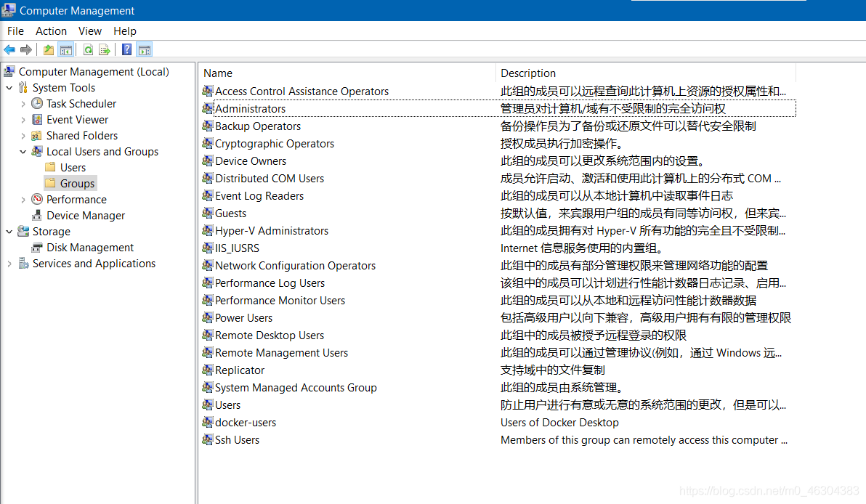This screenshot has width=866, height=504.
Task: Open the Help menu
Action: tap(125, 31)
